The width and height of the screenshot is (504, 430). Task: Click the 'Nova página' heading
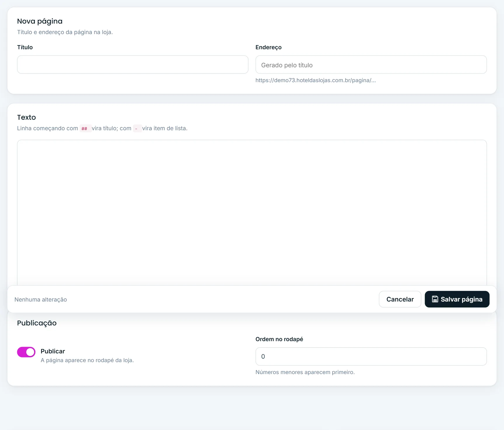[40, 21]
